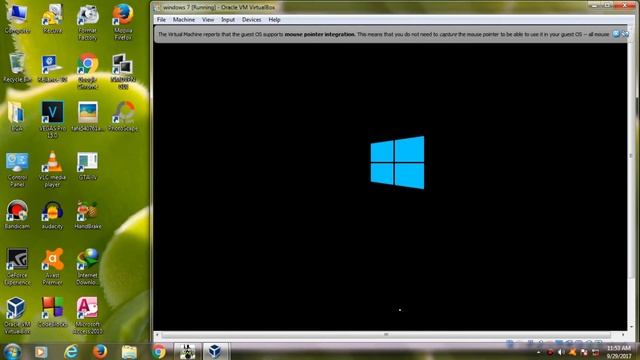Open Windows Explorer from the taskbar
Screen dimensions: 640x360
tap(129, 351)
